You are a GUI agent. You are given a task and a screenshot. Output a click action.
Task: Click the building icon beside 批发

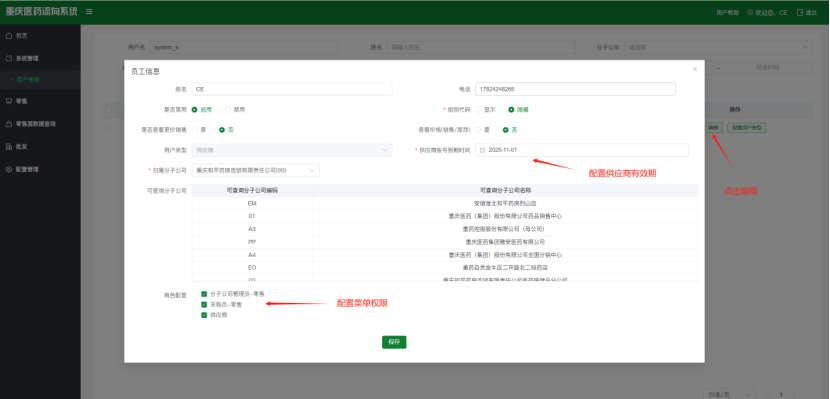8,147
